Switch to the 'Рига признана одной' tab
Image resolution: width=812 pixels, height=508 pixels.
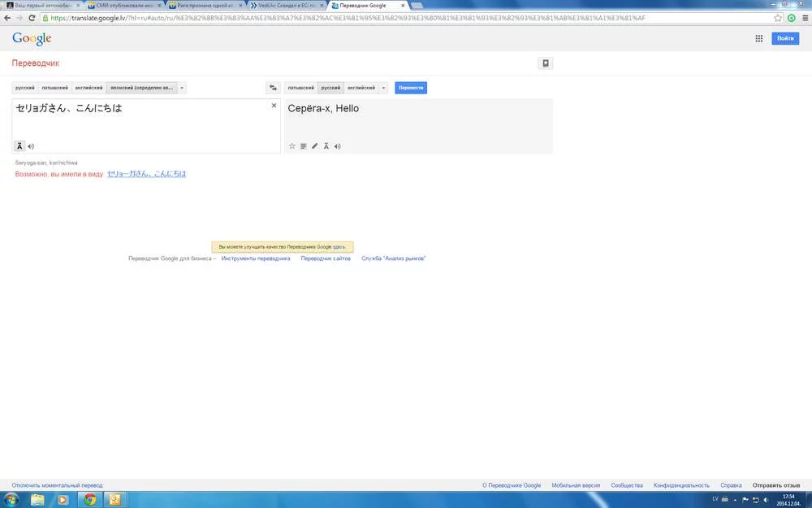click(205, 5)
